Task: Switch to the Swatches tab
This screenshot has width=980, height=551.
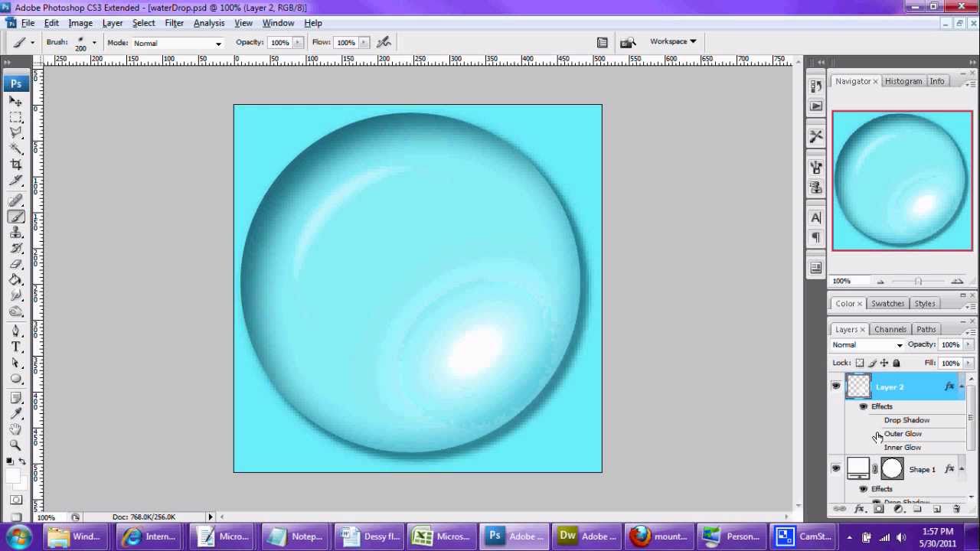Action: pos(887,304)
